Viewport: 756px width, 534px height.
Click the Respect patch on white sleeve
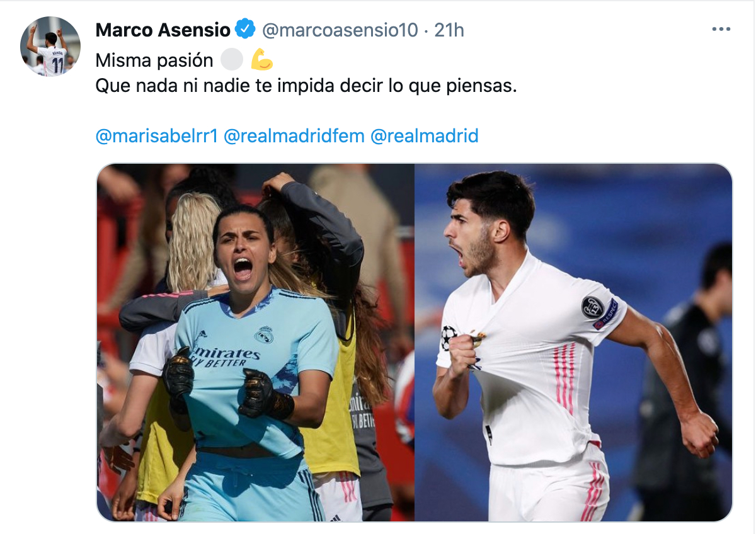[x=607, y=314]
